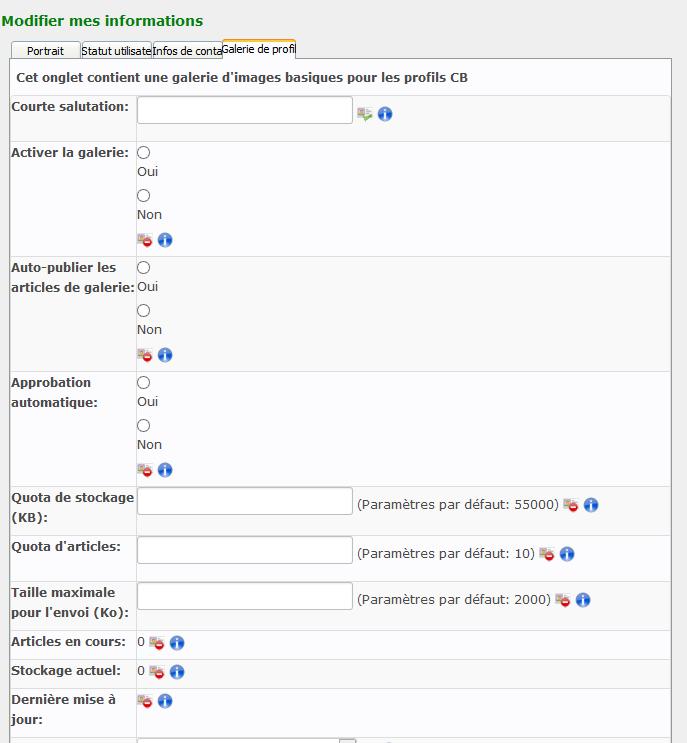Click hidden-on-profile icon for Quota d'articles
The height and width of the screenshot is (743, 687).
547,553
